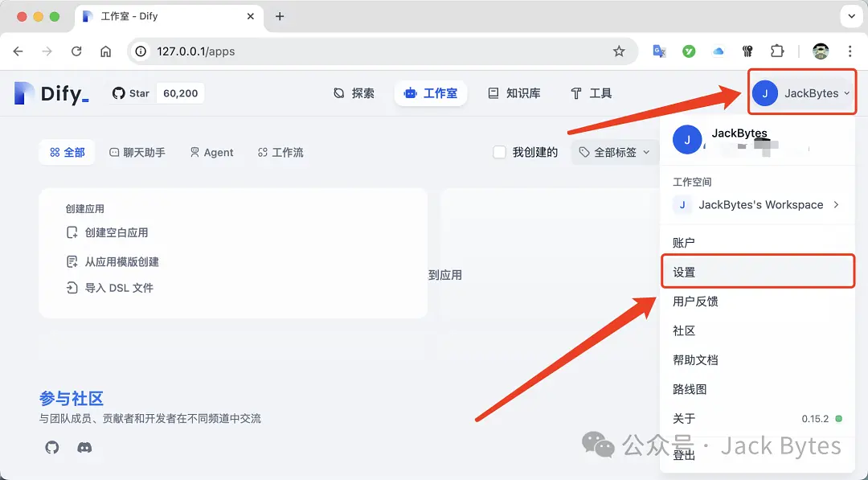The height and width of the screenshot is (480, 868).
Task: Open 工具 via its hammer icon
Action: (x=577, y=92)
